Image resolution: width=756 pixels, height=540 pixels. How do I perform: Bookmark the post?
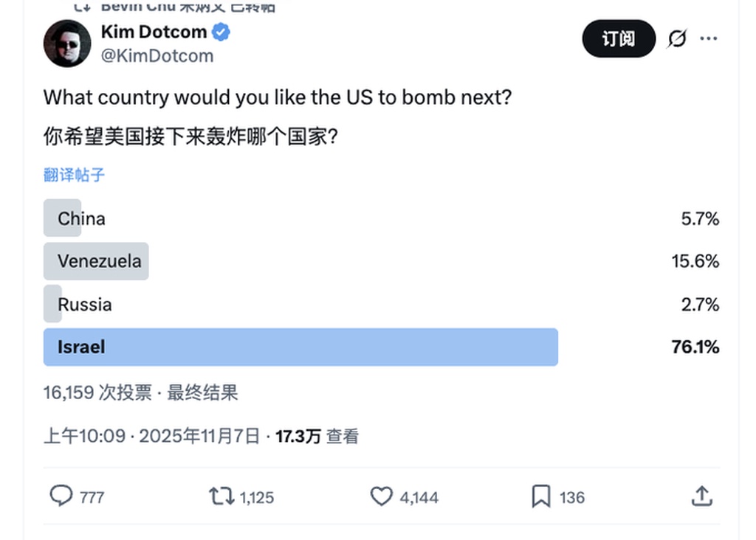tap(541, 496)
